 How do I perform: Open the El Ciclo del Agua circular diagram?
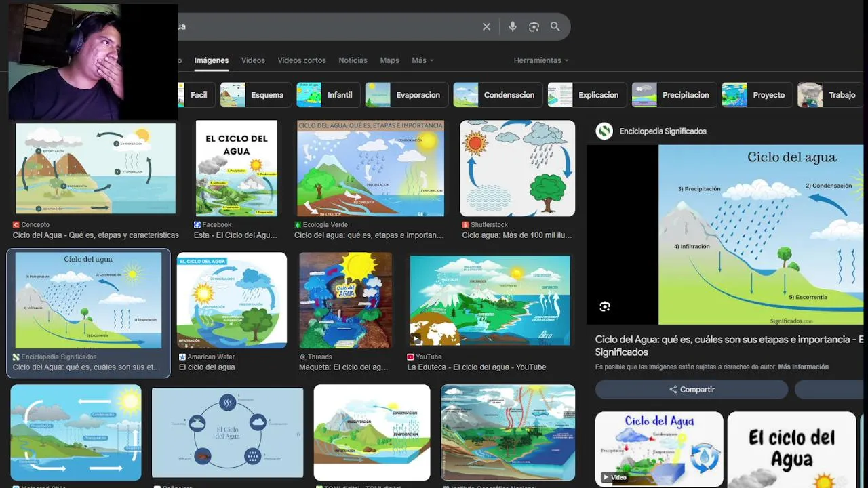pyautogui.click(x=227, y=432)
